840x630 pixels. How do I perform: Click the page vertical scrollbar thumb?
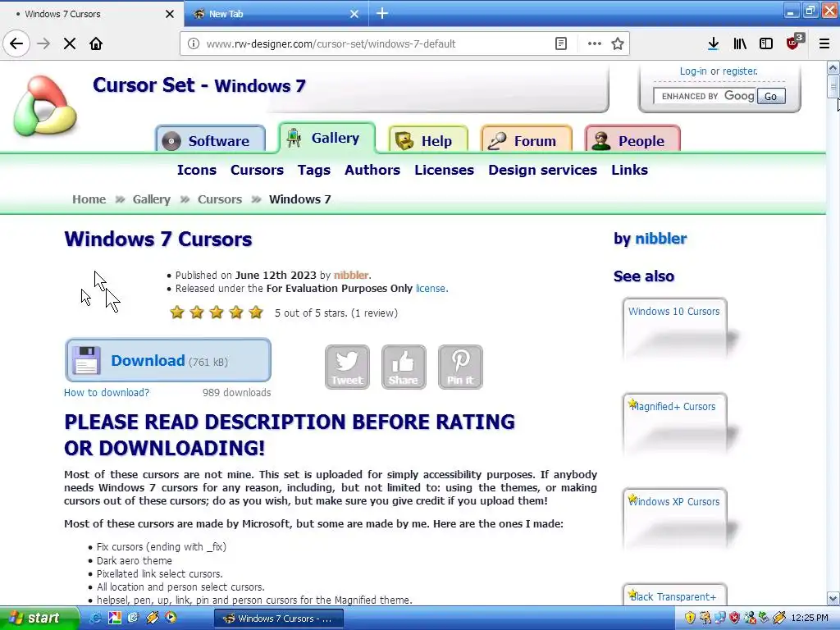(833, 87)
